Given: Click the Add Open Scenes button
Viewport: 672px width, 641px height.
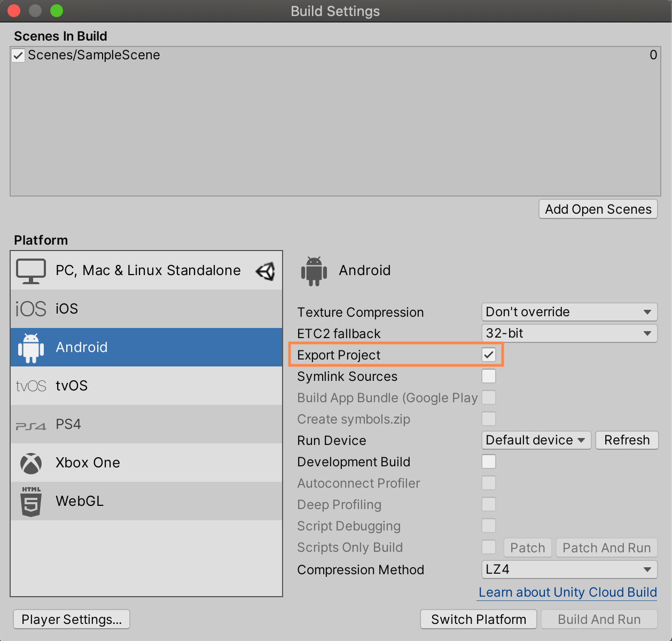Looking at the screenshot, I should (x=598, y=209).
